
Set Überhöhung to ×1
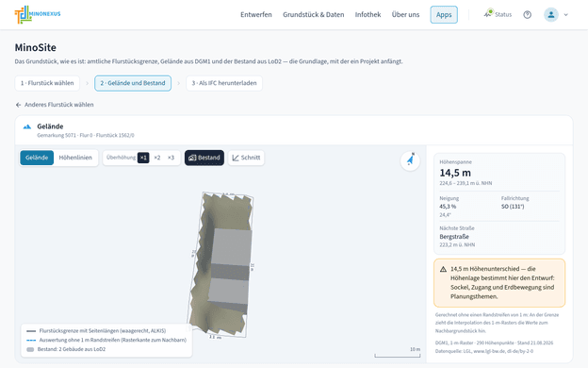(143, 158)
